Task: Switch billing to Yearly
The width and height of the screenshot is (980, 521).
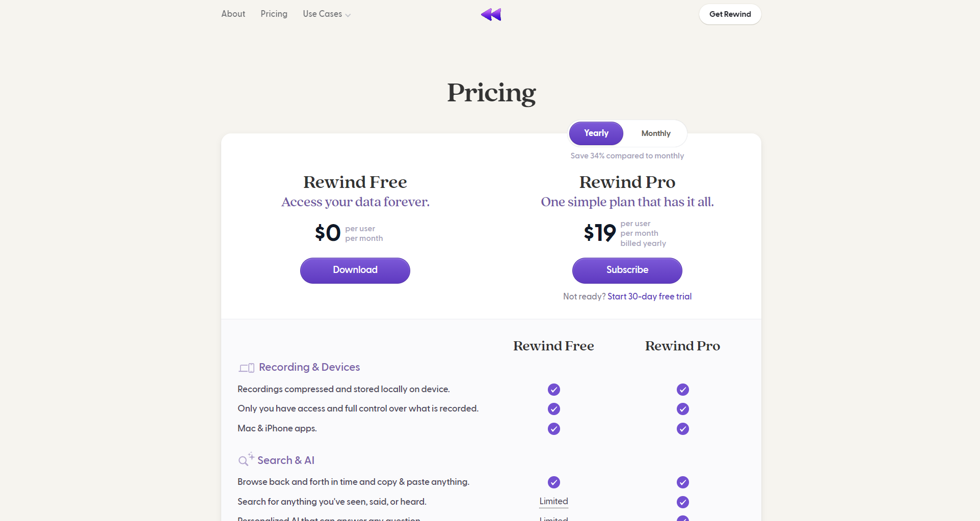Action: (x=596, y=133)
